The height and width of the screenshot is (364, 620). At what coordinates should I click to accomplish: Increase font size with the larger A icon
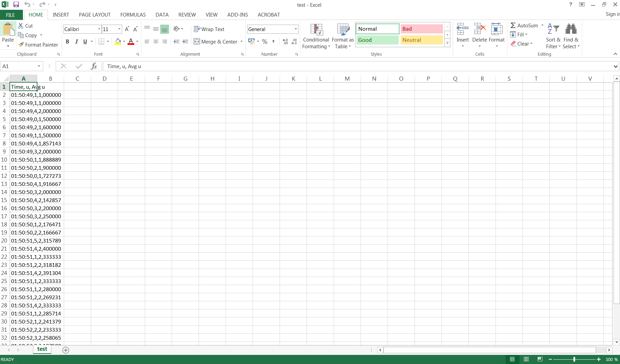[x=127, y=29]
